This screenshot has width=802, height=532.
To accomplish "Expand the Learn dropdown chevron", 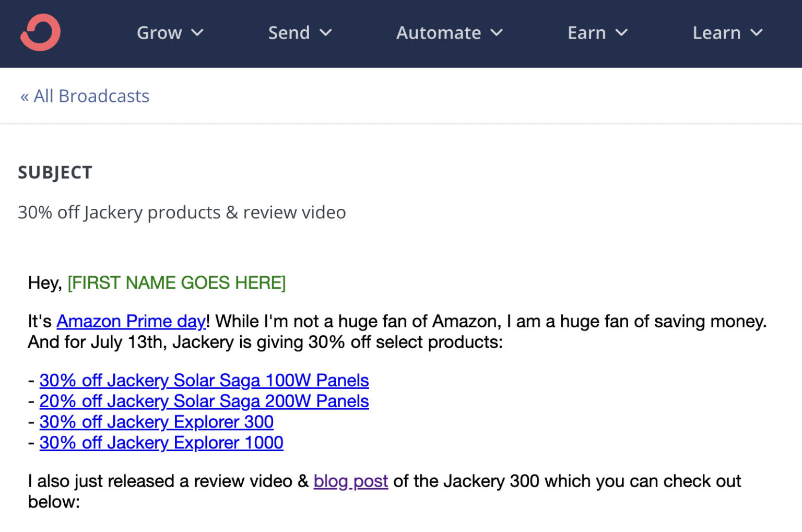I will (x=757, y=33).
